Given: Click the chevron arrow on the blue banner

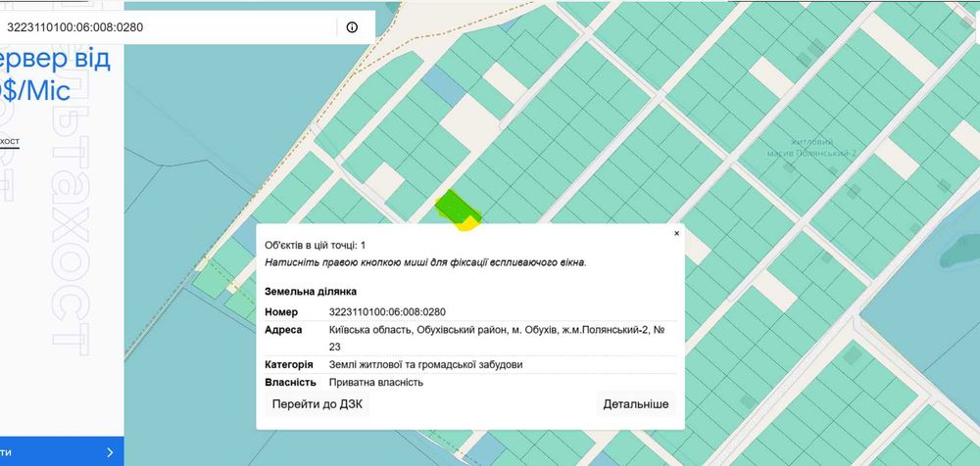Looking at the screenshot, I should 110,452.
